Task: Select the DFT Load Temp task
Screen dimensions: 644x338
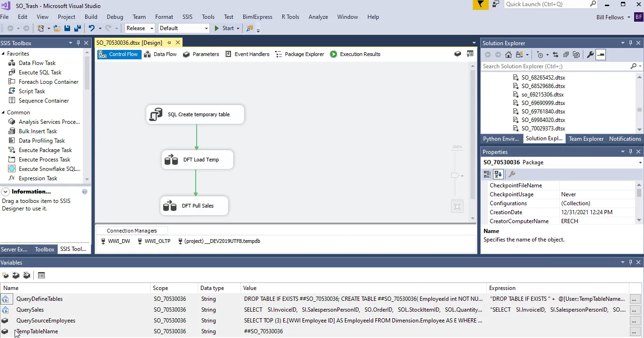Action: click(198, 160)
